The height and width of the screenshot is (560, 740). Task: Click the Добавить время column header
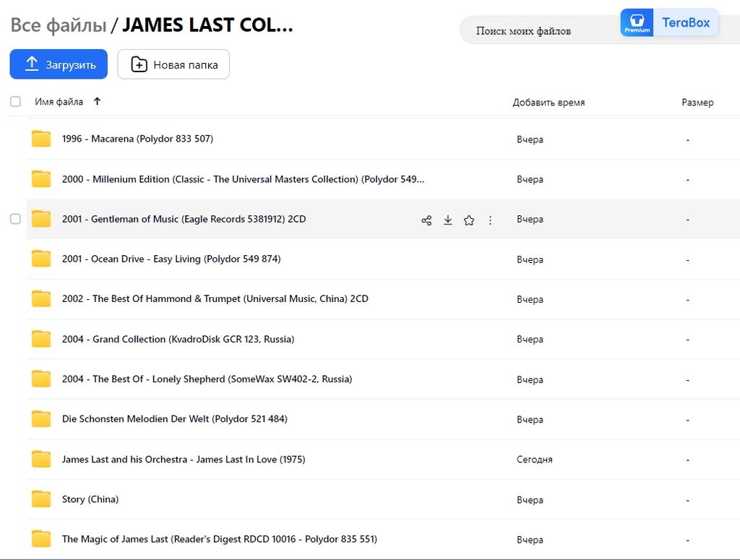pos(548,103)
